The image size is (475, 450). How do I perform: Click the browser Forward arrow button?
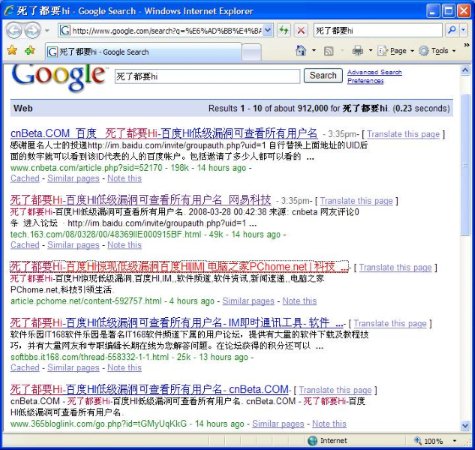point(33,31)
